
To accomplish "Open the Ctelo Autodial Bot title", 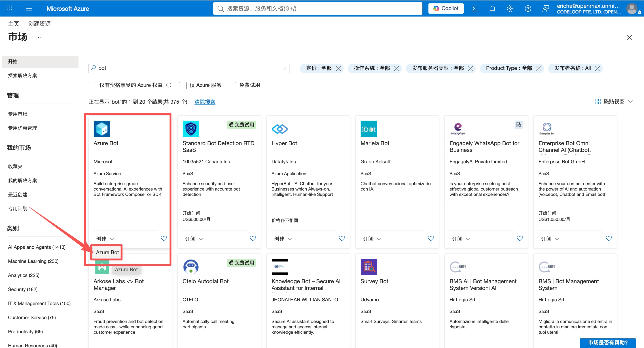I will (x=205, y=281).
